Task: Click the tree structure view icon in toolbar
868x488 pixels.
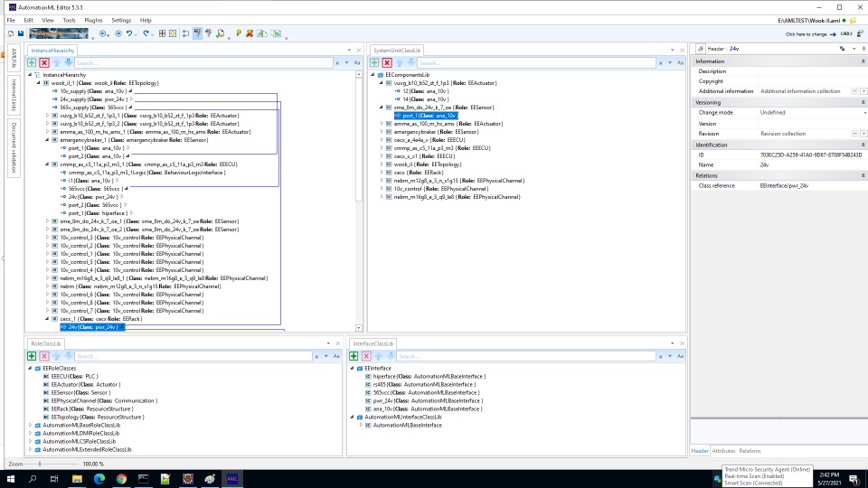Action: [185, 33]
